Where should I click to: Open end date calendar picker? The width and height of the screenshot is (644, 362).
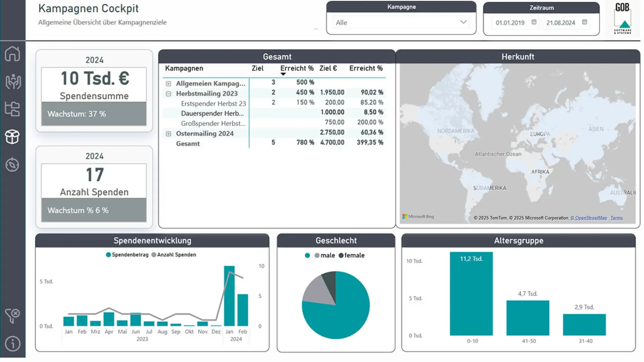pyautogui.click(x=585, y=22)
